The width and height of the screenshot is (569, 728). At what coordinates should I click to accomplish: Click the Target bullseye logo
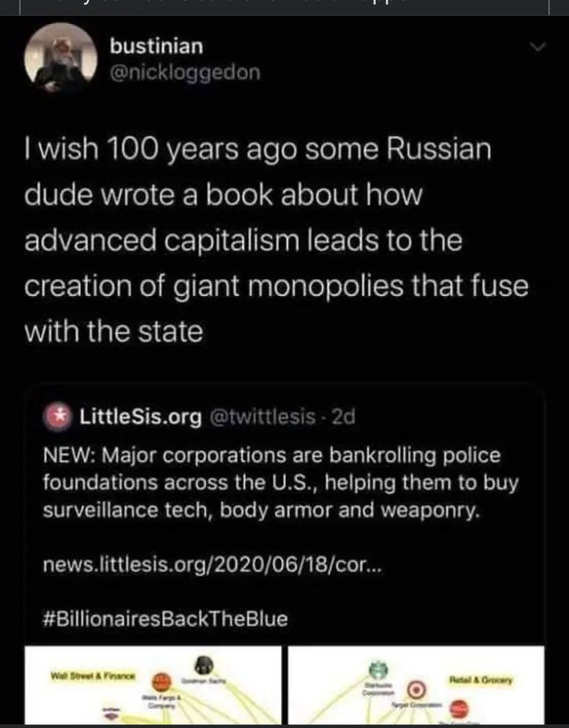[414, 688]
